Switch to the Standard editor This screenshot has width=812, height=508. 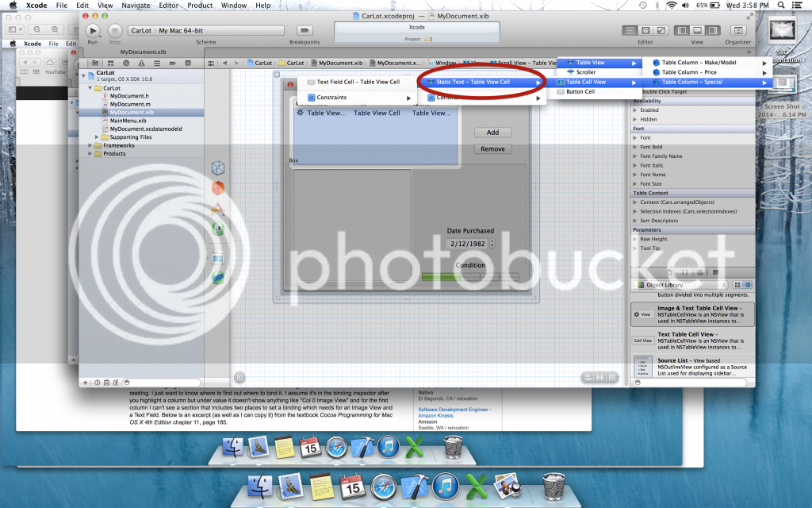(x=630, y=31)
